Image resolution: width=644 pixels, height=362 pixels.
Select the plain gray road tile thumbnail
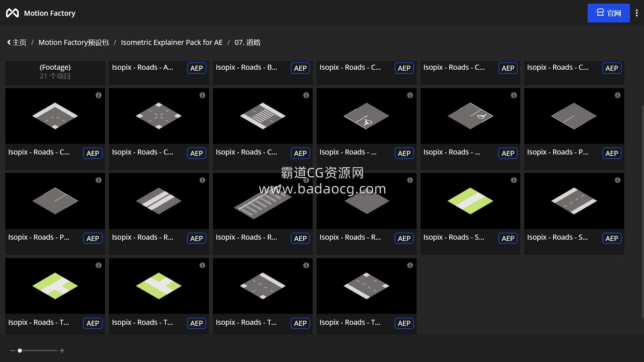(x=366, y=201)
